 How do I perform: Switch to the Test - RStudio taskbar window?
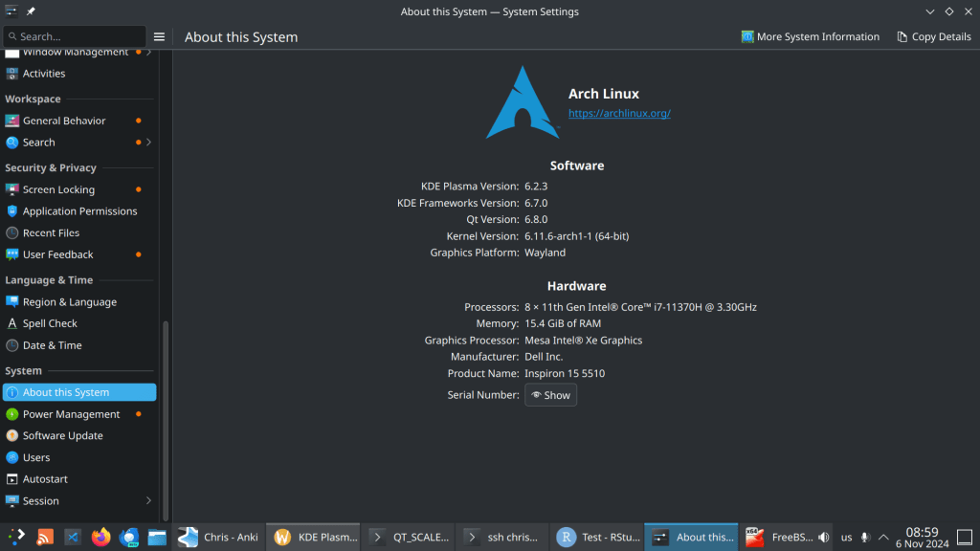[x=597, y=537]
